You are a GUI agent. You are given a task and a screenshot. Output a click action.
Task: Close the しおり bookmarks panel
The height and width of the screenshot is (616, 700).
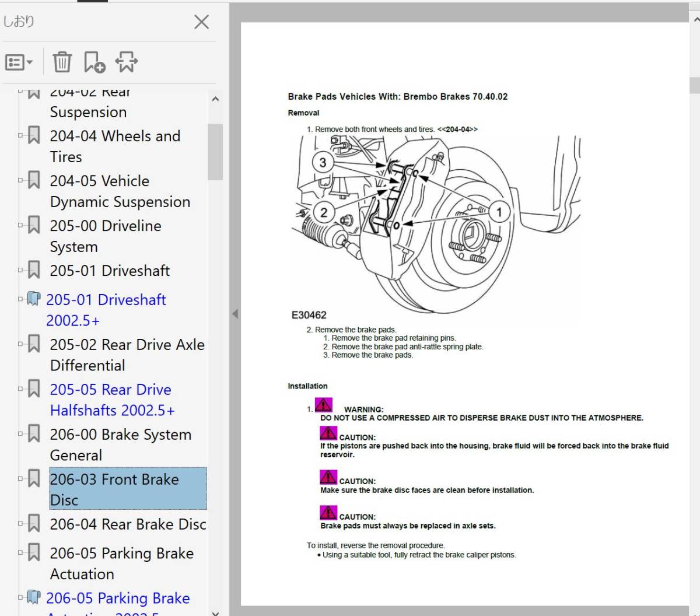tap(201, 22)
